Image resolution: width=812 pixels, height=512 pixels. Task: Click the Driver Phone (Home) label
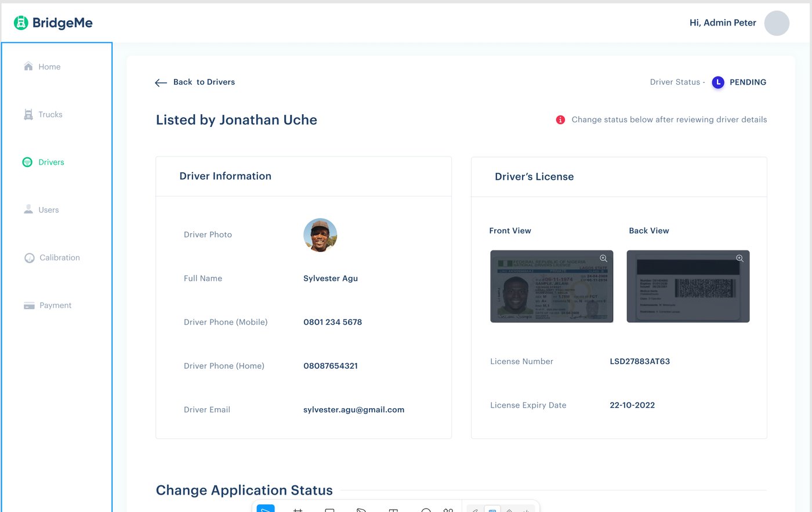[224, 366]
